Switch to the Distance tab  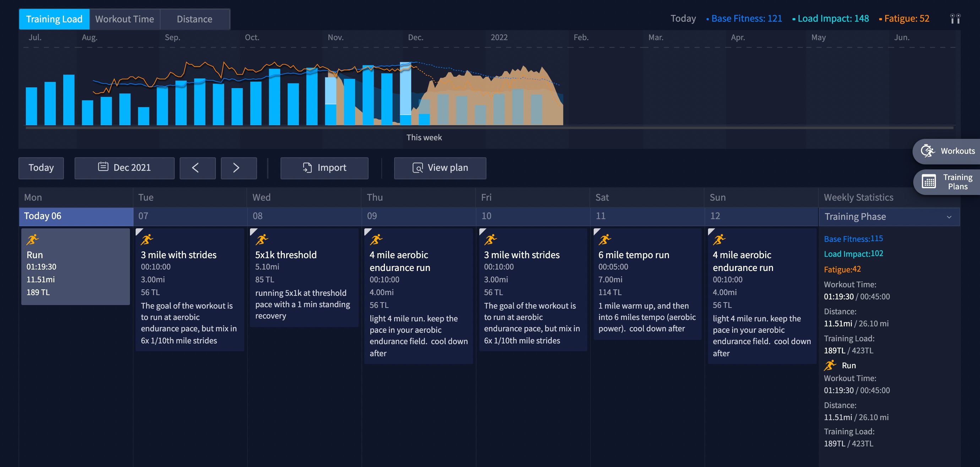195,19
